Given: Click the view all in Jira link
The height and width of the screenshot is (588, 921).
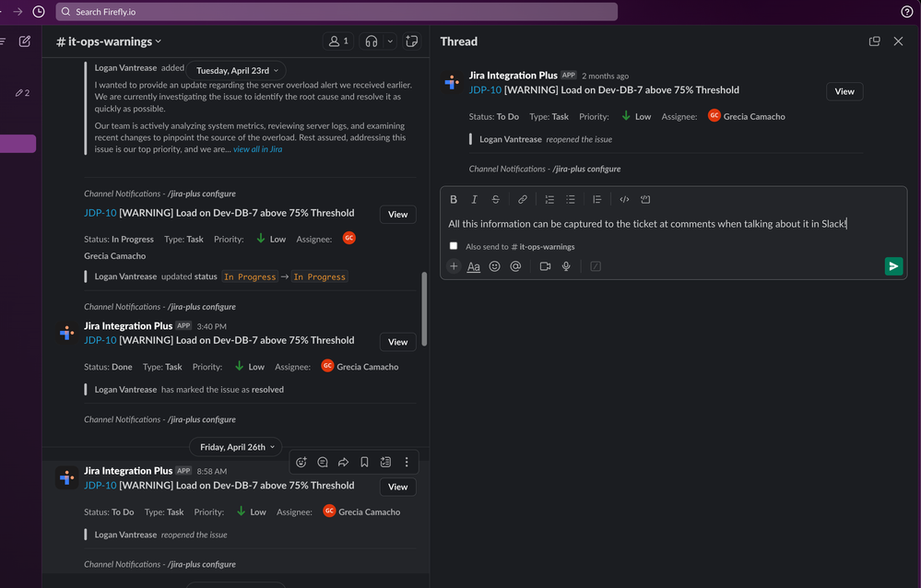Looking at the screenshot, I should [x=257, y=148].
